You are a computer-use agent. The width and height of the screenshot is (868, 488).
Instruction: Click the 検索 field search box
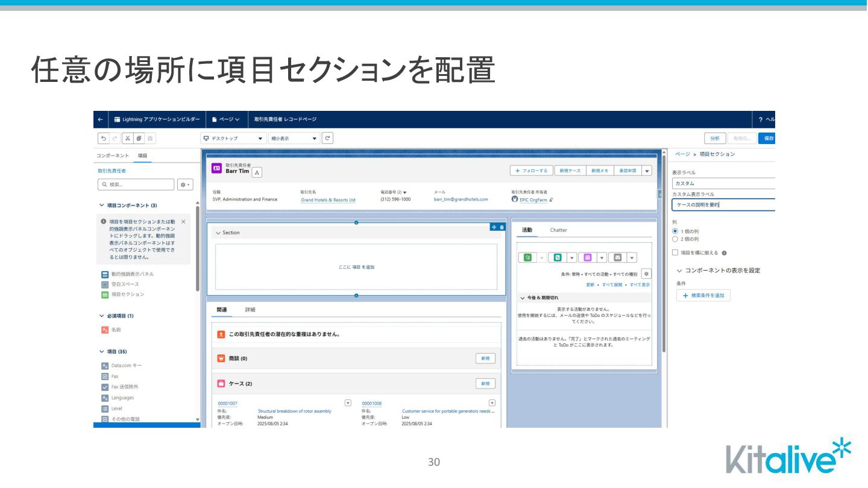click(x=136, y=184)
